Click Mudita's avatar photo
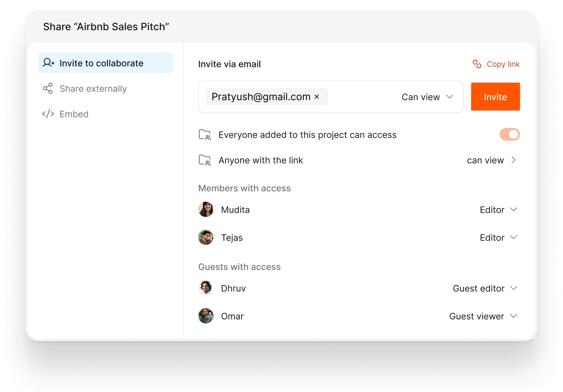The width and height of the screenshot is (563, 392). (x=206, y=209)
